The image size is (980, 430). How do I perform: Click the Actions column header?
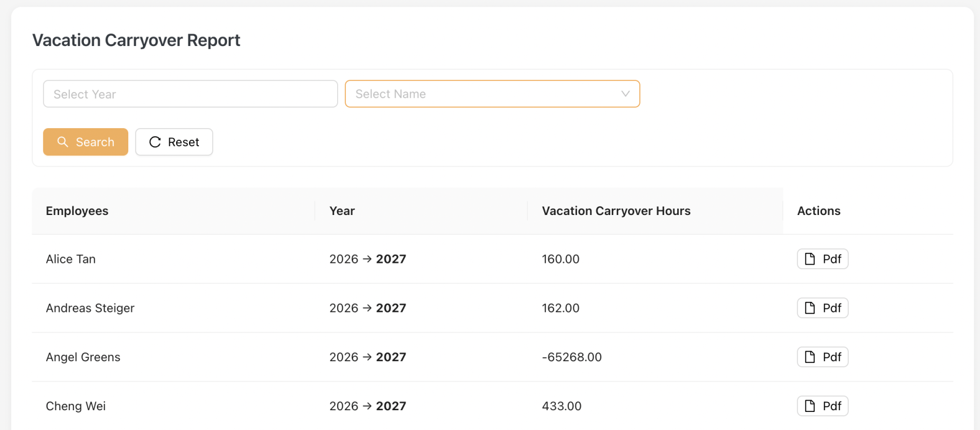coord(818,211)
